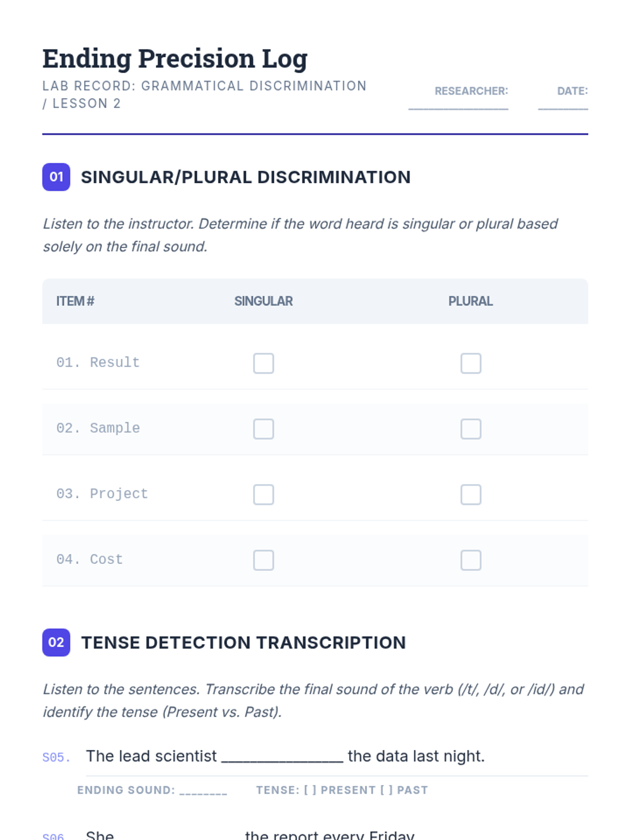Image resolution: width=630 pixels, height=840 pixels.
Task: Click the Ending Sound blank for S05
Action: [x=203, y=791]
